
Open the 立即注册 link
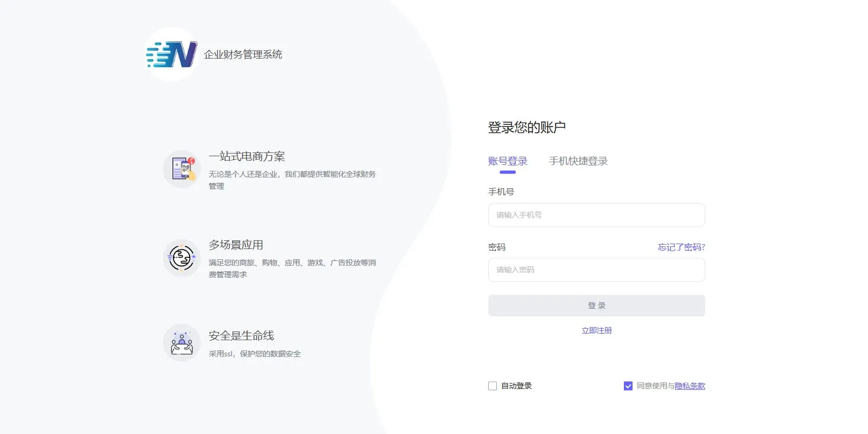597,330
